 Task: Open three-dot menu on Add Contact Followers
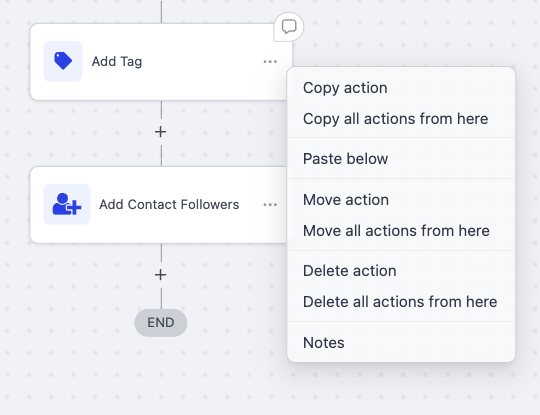[270, 205]
